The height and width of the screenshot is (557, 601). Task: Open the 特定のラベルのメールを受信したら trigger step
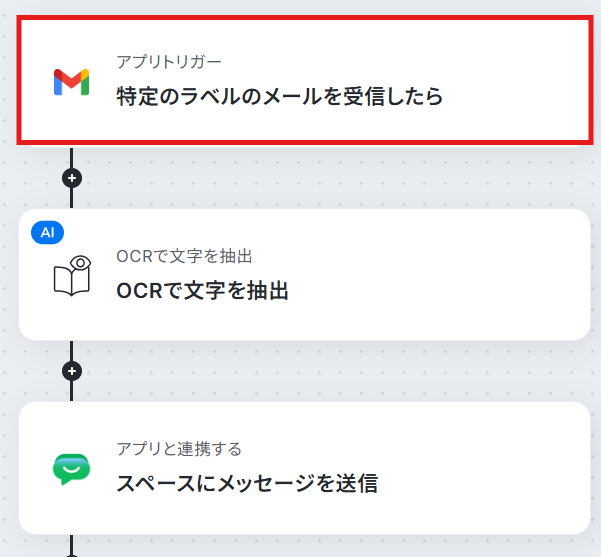(305, 80)
